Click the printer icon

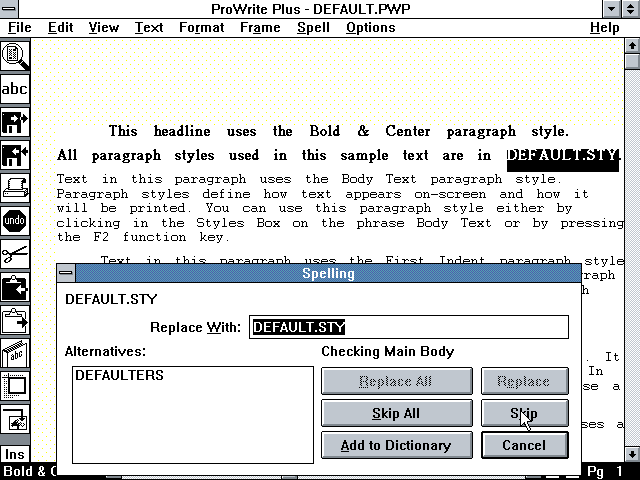[15, 188]
